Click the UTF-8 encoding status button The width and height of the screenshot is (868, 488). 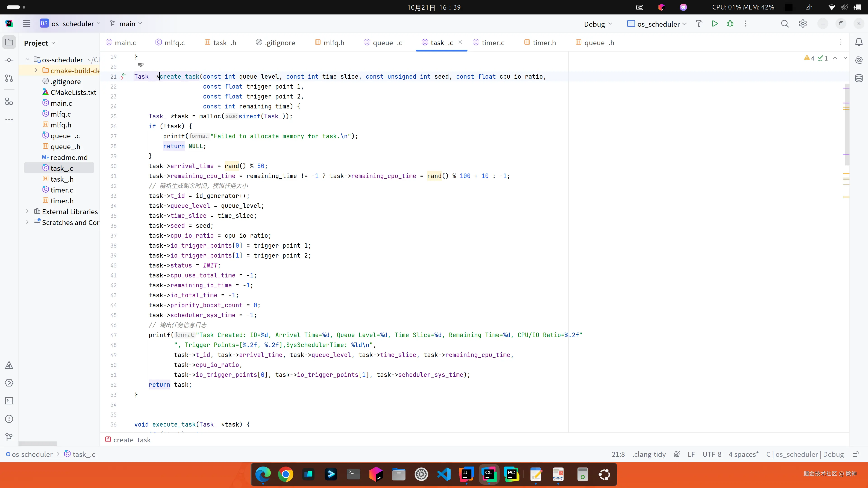tap(712, 454)
